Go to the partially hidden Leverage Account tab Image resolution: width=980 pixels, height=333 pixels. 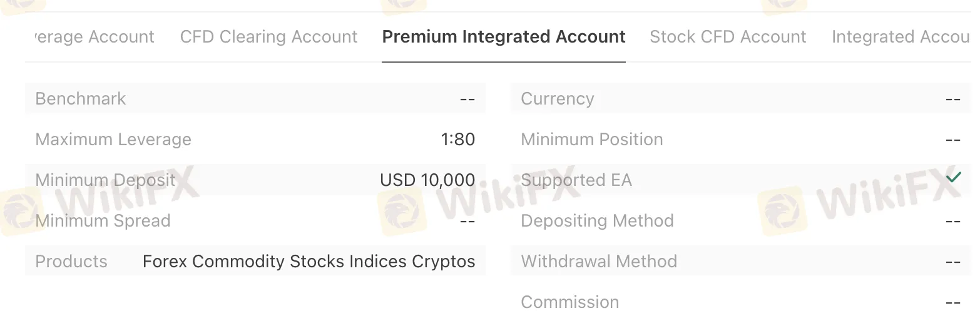coord(94,37)
